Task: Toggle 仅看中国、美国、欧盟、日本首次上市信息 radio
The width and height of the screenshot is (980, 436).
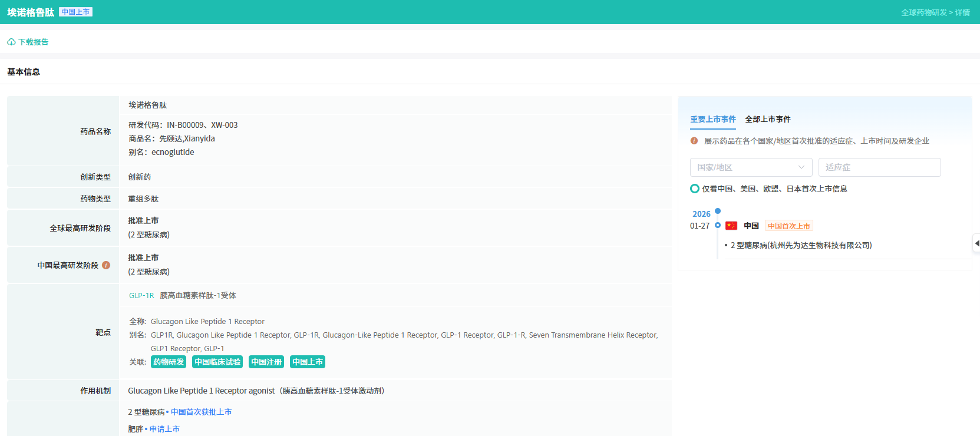Action: pos(695,189)
